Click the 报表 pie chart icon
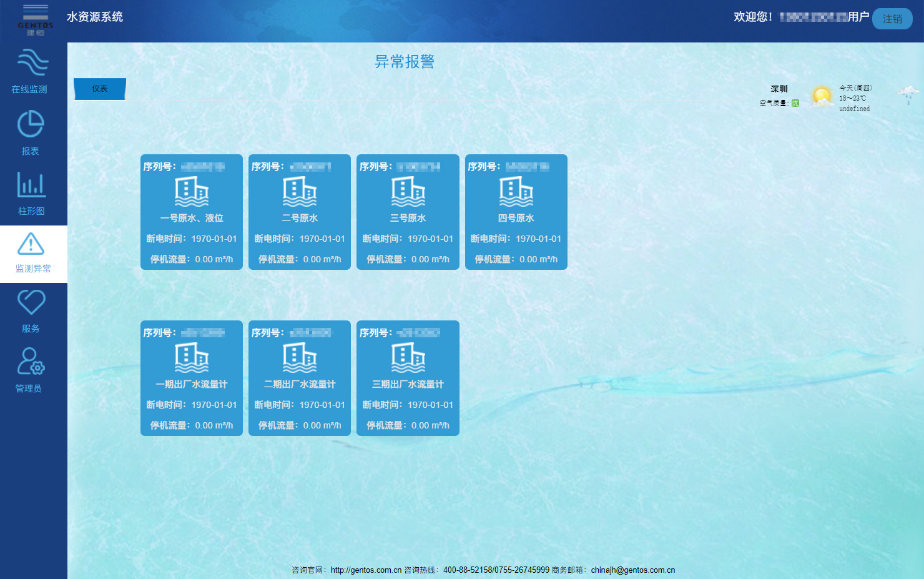The width and height of the screenshot is (924, 579). [31, 124]
